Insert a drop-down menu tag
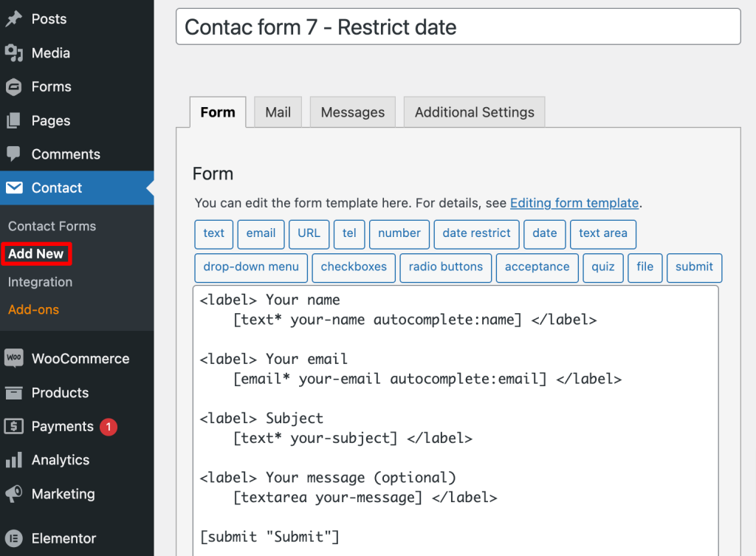The width and height of the screenshot is (756, 556). point(251,268)
